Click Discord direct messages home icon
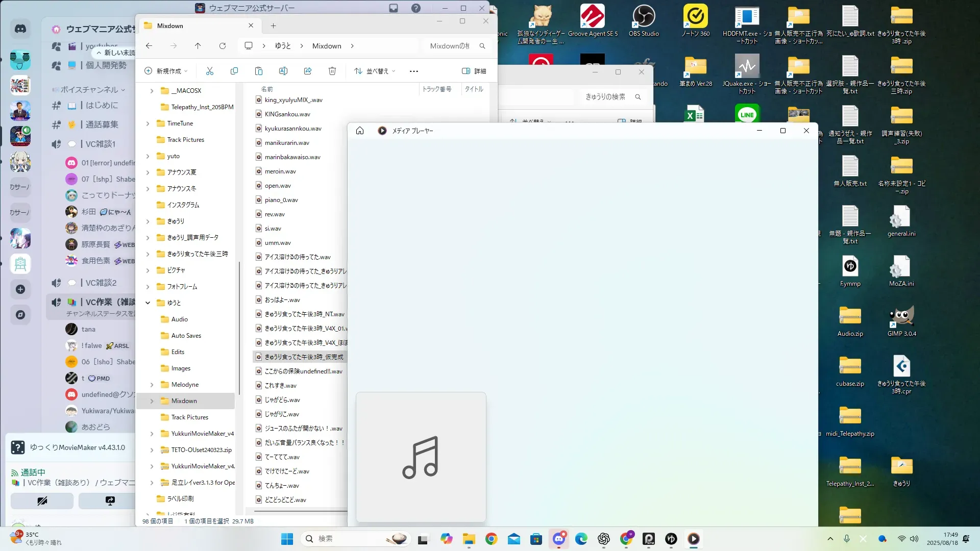The width and height of the screenshot is (980, 551). coord(20,29)
